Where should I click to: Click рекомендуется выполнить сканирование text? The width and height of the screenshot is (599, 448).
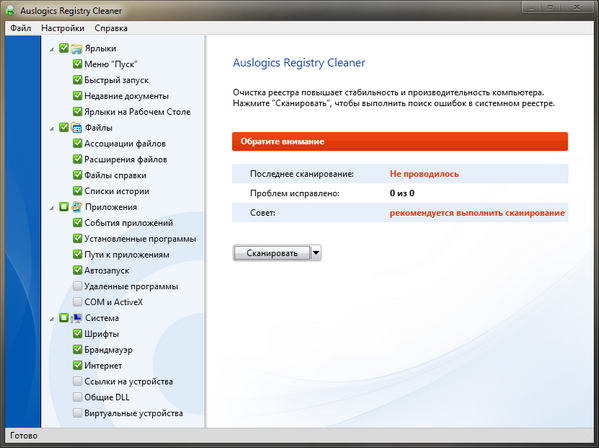pyautogui.click(x=477, y=213)
